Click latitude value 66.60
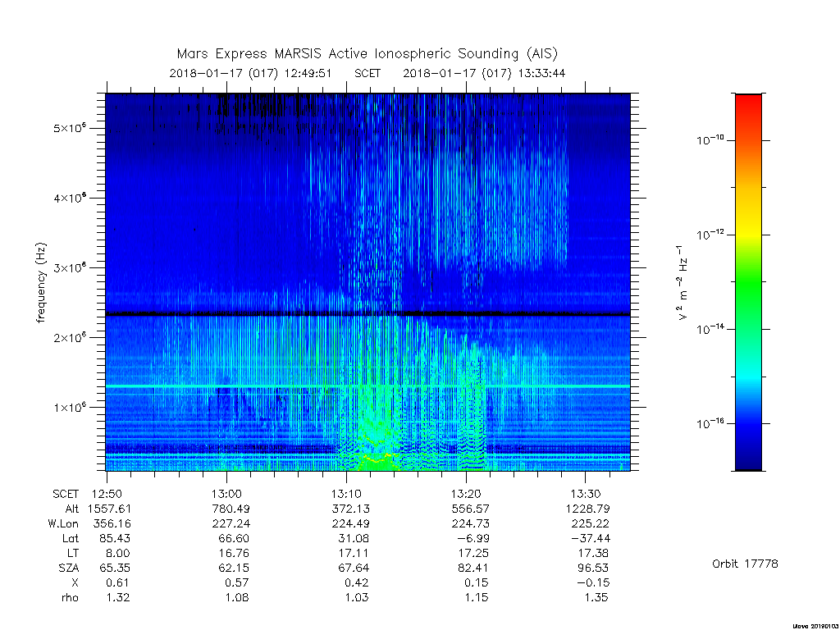Viewport: 840px width, 630px height. [234, 538]
